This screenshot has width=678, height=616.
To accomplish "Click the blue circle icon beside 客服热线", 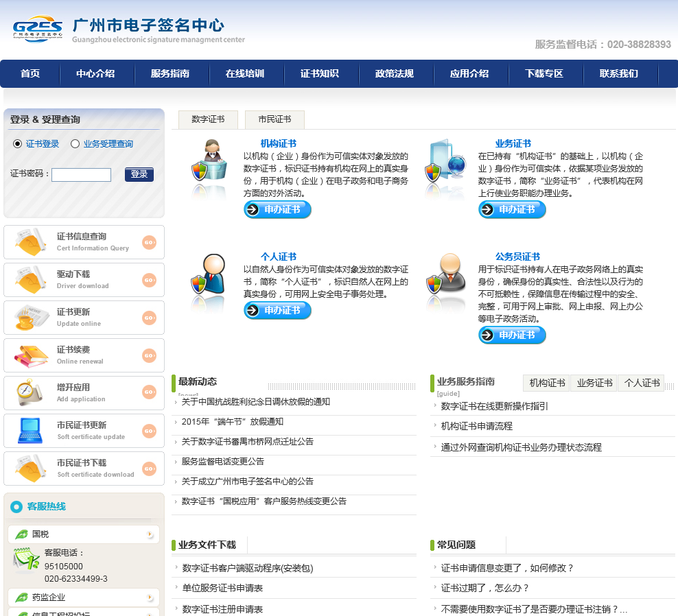I will (x=16, y=507).
